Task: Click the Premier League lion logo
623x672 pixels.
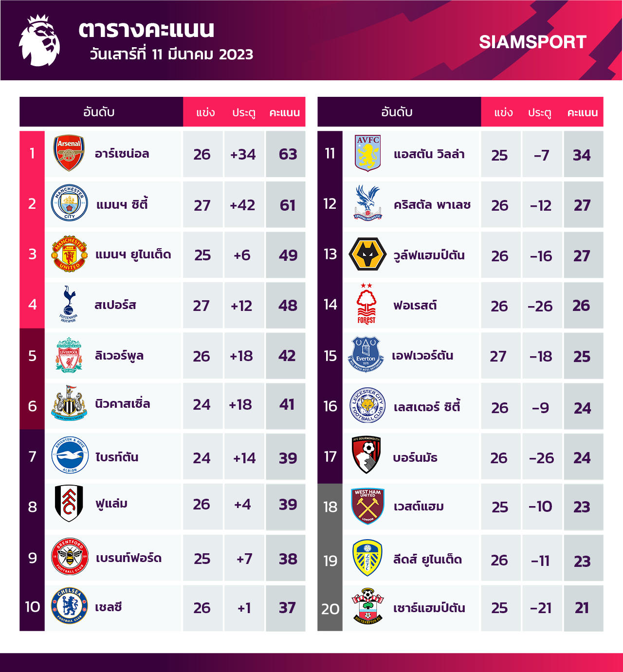Action: click(x=40, y=41)
